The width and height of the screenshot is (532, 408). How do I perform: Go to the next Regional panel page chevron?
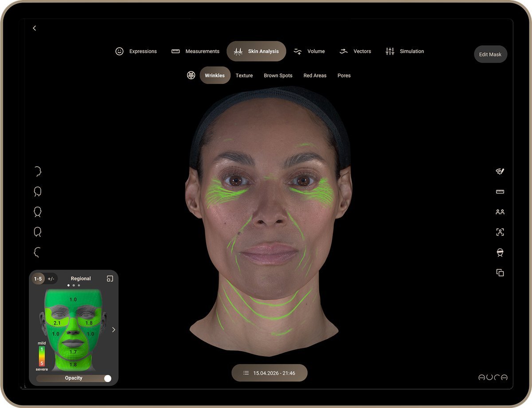[113, 330]
